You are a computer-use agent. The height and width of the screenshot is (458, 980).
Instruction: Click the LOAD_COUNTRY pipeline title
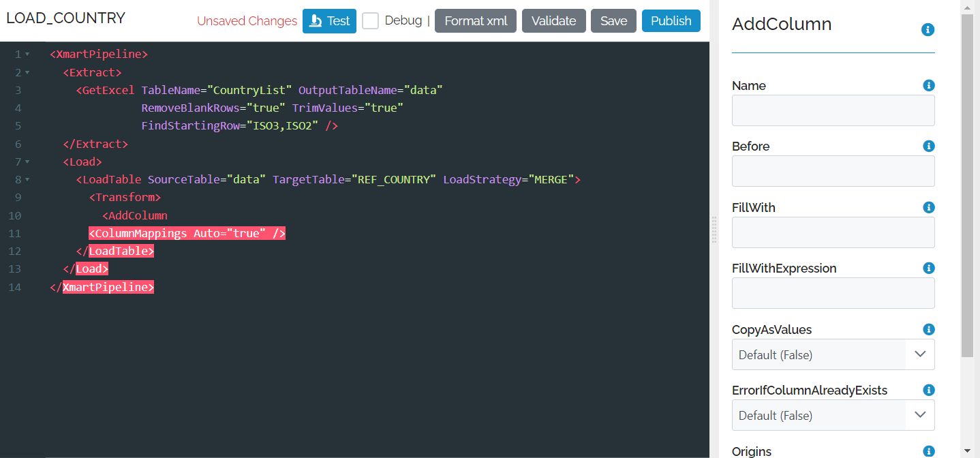65,18
